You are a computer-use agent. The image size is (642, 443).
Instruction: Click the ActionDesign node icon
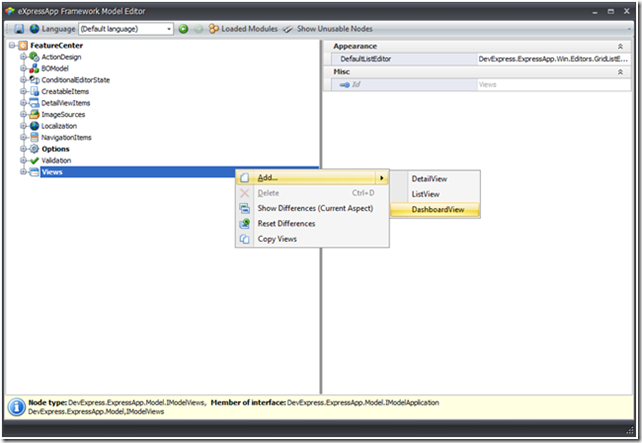click(x=34, y=57)
